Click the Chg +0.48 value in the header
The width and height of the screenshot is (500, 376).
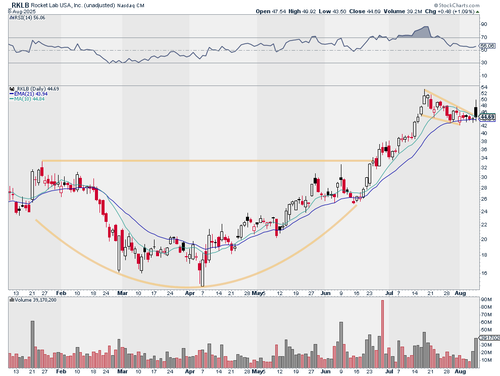click(x=455, y=11)
